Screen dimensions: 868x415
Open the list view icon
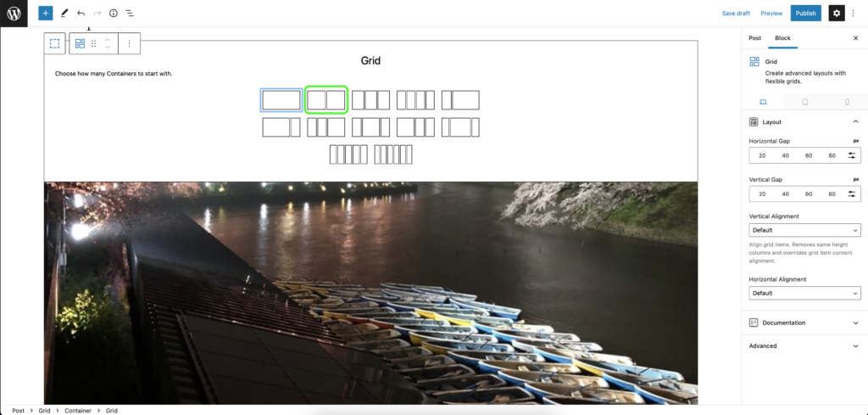(x=130, y=14)
